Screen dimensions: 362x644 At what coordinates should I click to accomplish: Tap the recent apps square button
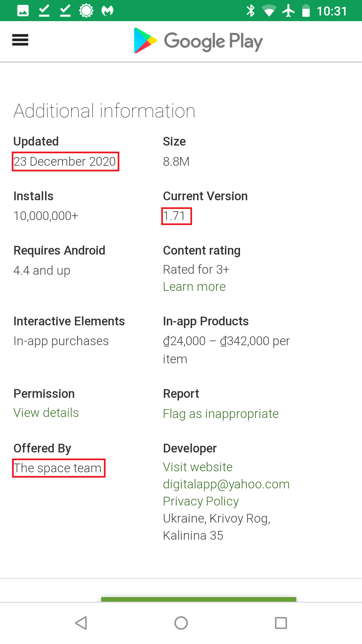click(281, 623)
